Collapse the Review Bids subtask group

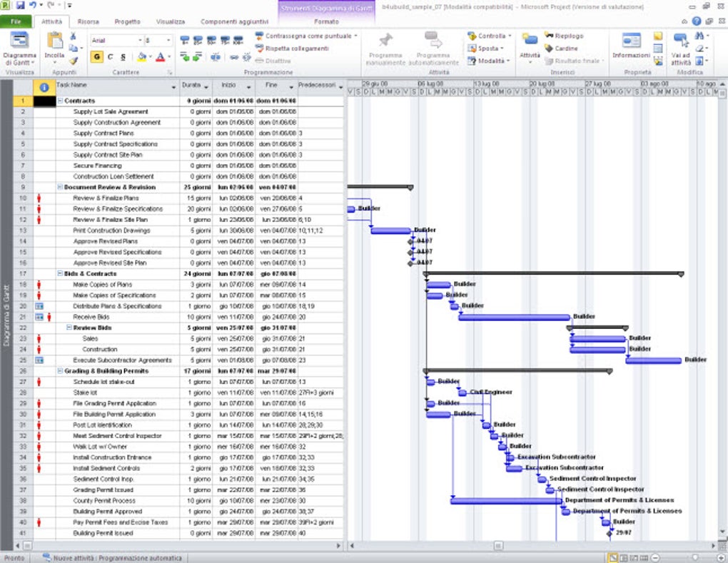[x=69, y=328]
